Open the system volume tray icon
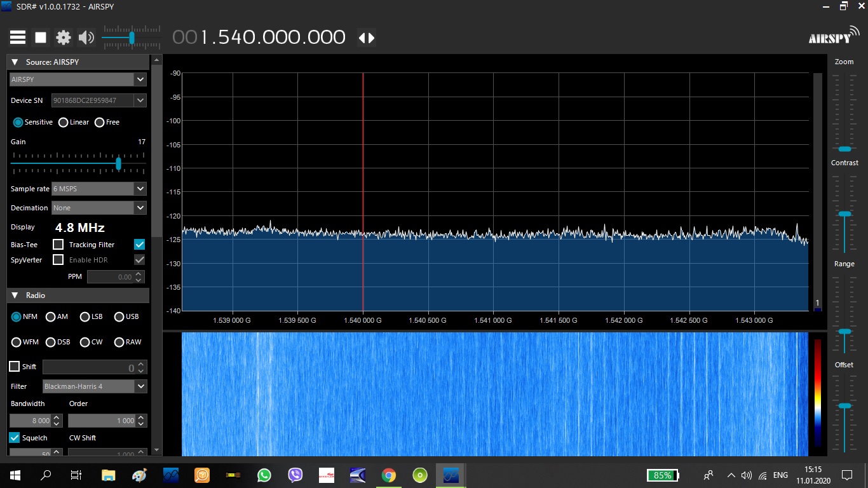Screen dimensions: 868x488 coord(747,475)
